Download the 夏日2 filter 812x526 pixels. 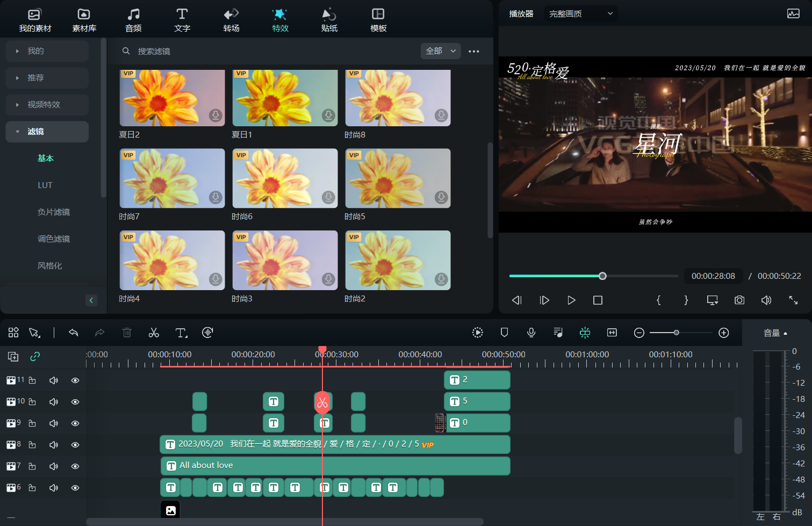tap(215, 115)
